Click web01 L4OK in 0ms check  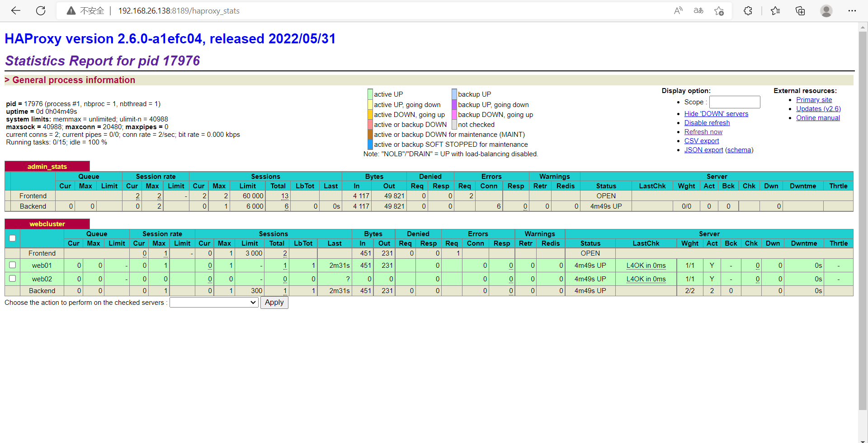click(646, 266)
